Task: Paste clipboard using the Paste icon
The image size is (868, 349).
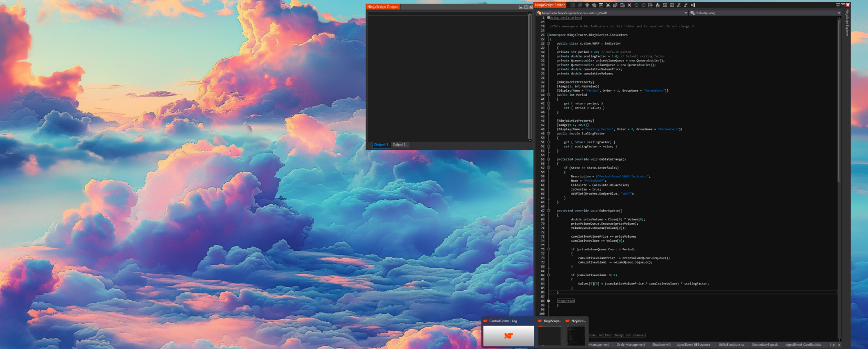Action: [x=622, y=5]
